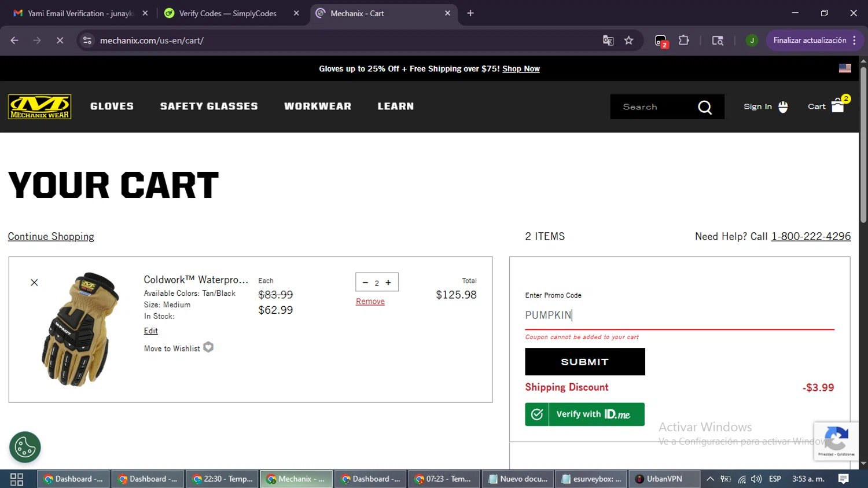Click the browser address bar URL
Screen dimensions: 868x488
tap(152, 41)
